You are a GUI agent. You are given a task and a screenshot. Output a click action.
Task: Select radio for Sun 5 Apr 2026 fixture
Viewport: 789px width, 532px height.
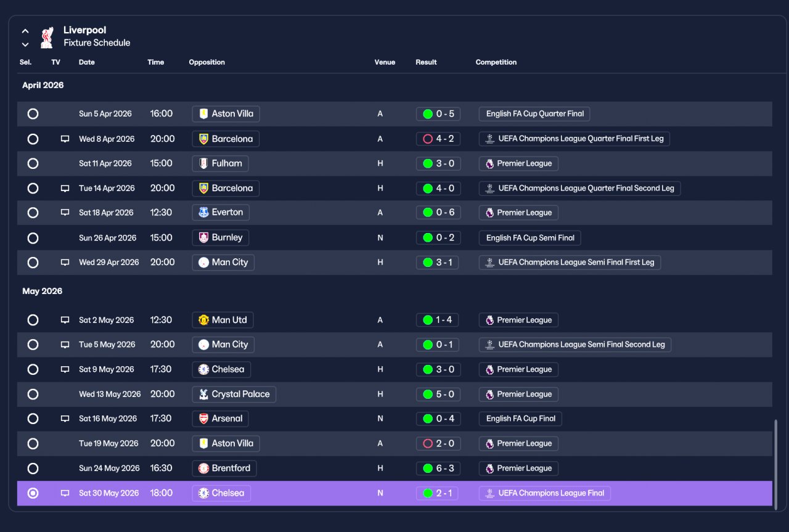(33, 114)
